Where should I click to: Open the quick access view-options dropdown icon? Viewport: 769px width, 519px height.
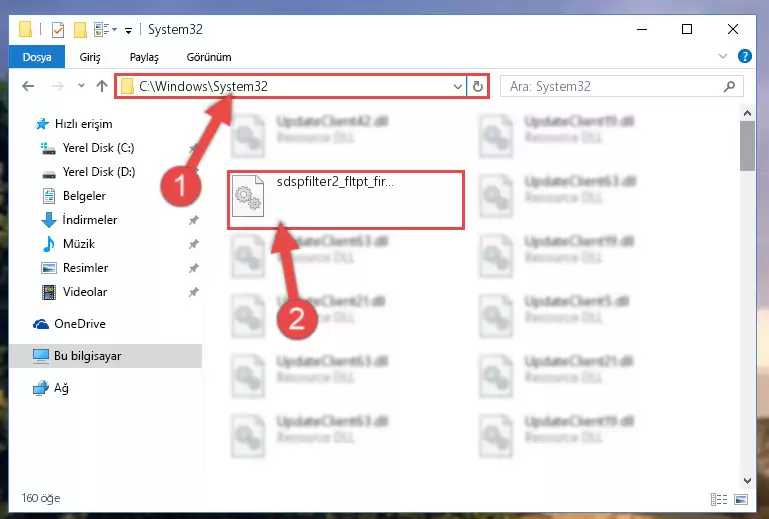point(105,30)
